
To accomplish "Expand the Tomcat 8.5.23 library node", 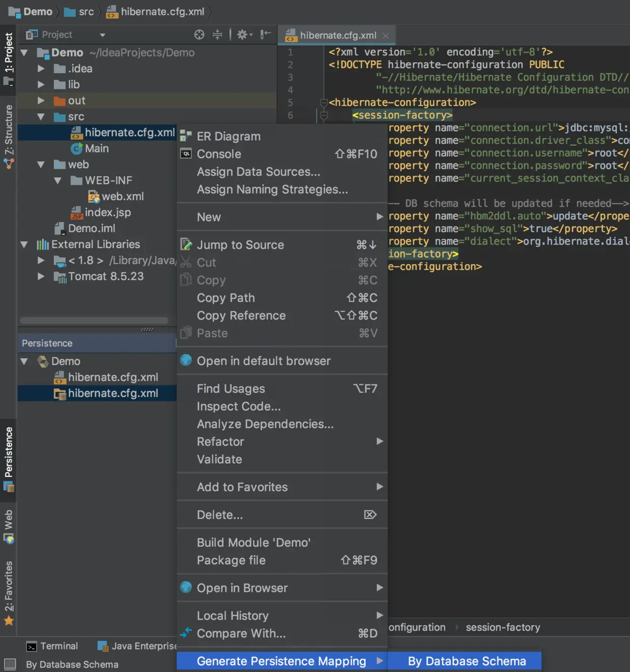I will pos(41,276).
